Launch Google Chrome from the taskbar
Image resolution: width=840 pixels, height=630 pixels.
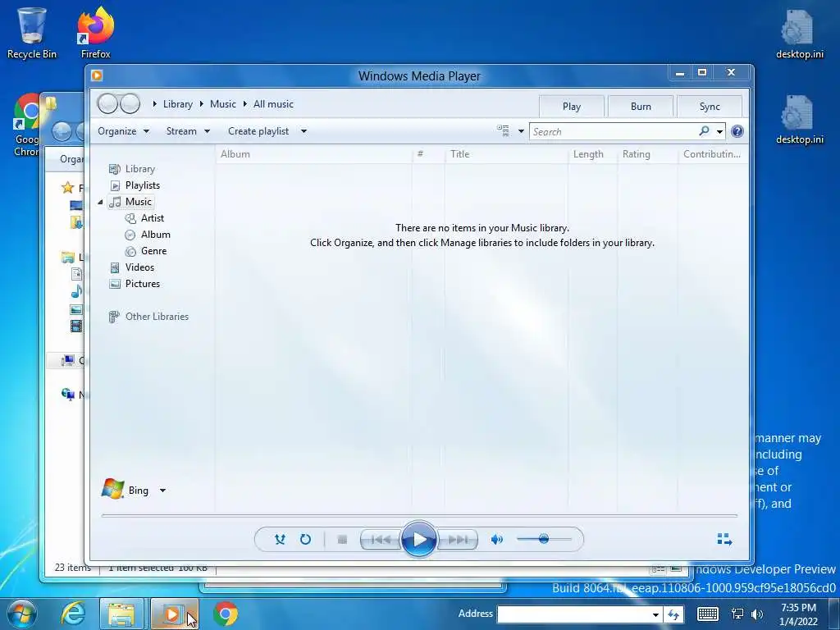click(x=226, y=614)
